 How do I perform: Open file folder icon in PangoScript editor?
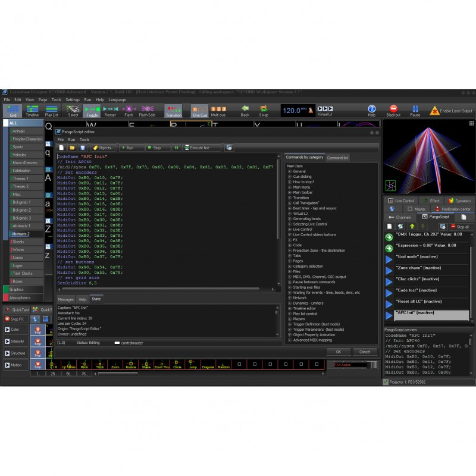(x=72, y=148)
